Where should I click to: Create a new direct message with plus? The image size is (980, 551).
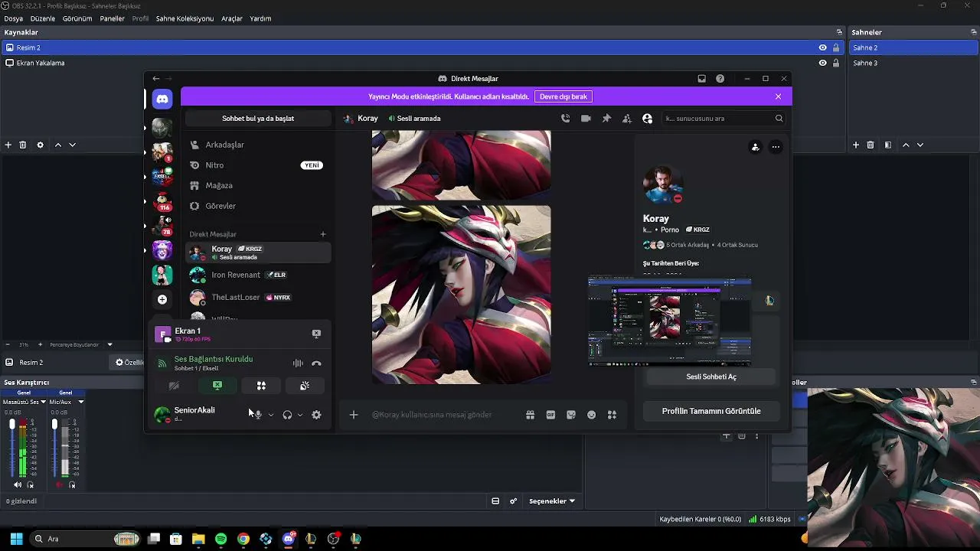tap(323, 234)
